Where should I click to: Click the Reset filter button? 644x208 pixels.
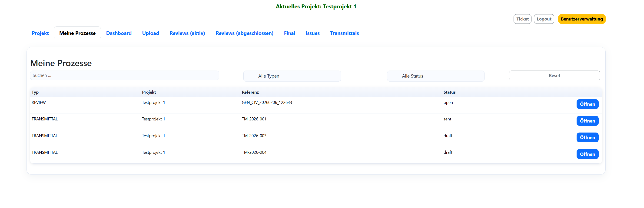(554, 75)
